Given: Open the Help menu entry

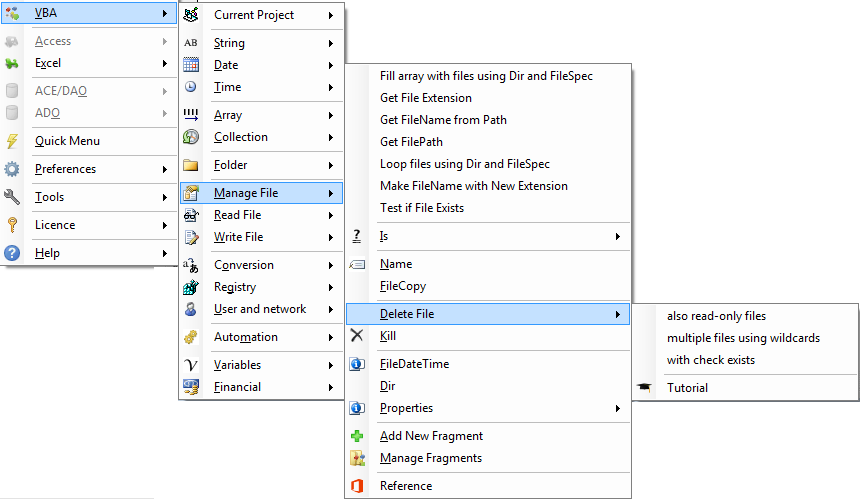Looking at the screenshot, I should coord(89,253).
